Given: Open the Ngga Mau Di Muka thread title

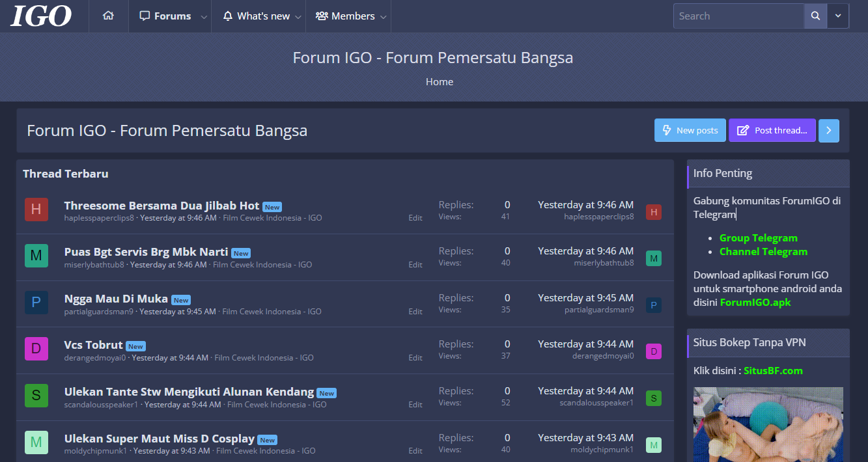Looking at the screenshot, I should tap(117, 299).
